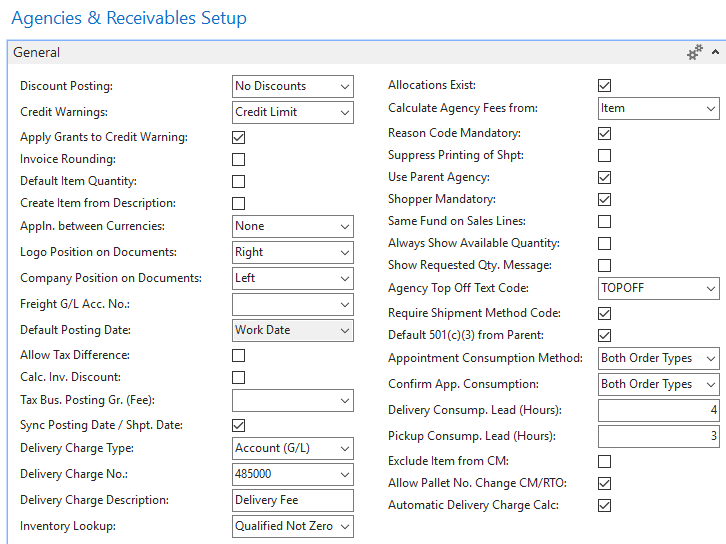The image size is (726, 544).
Task: Uncheck Automatic Delivery Charge Calc
Action: [x=604, y=505]
